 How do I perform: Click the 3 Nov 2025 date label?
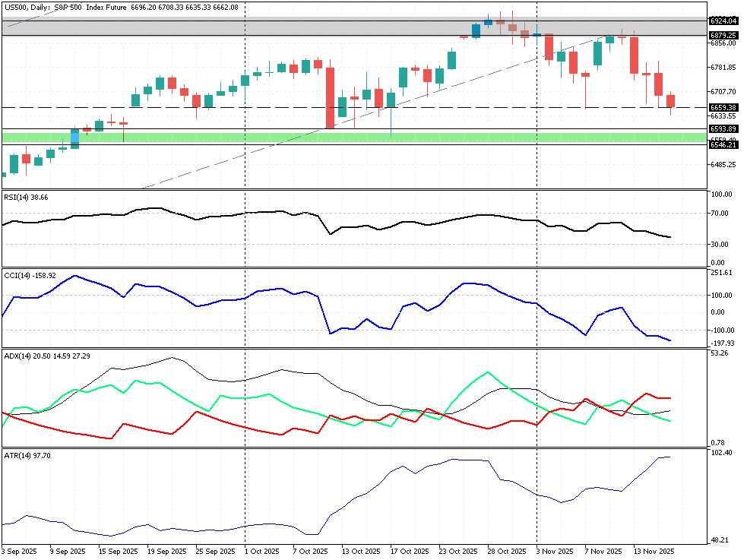coord(552,551)
